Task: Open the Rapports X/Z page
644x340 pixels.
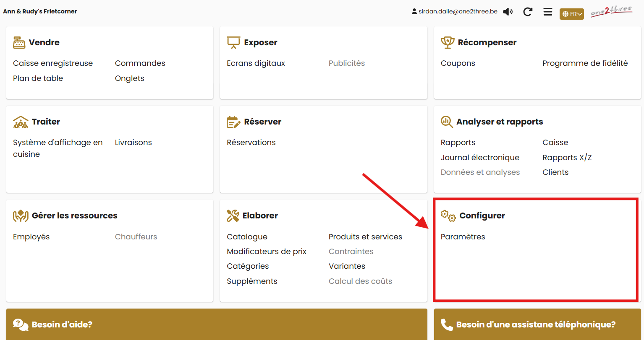Action: 567,158
